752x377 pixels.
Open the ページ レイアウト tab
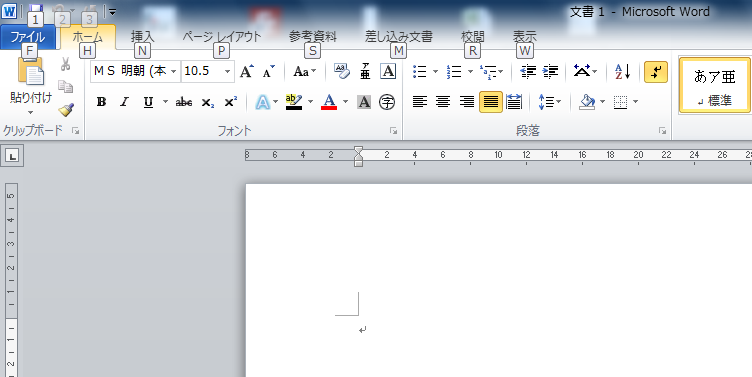click(x=222, y=37)
